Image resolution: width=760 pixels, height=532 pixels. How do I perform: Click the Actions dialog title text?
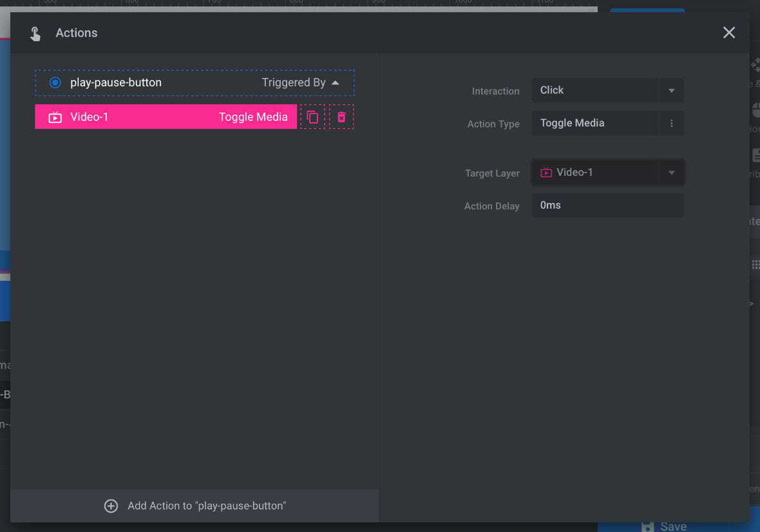point(77,33)
